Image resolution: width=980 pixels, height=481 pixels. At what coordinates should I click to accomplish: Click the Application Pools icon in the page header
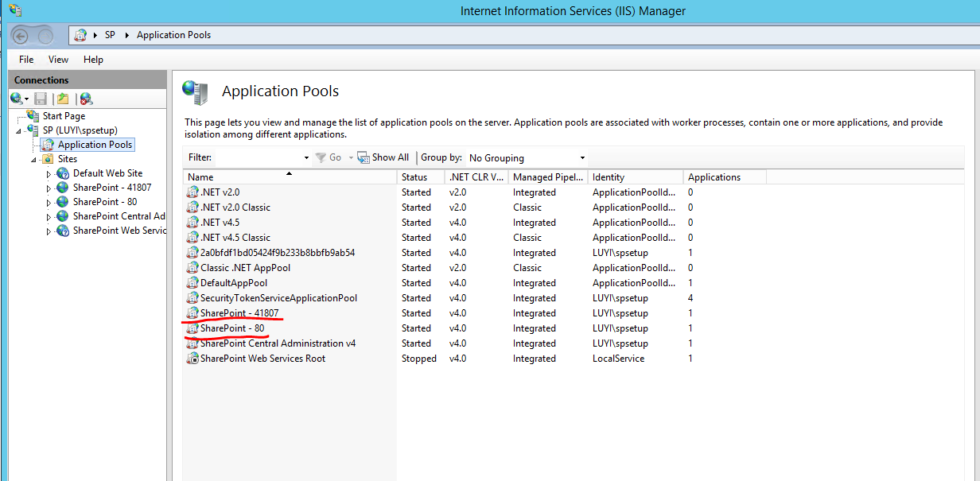196,93
